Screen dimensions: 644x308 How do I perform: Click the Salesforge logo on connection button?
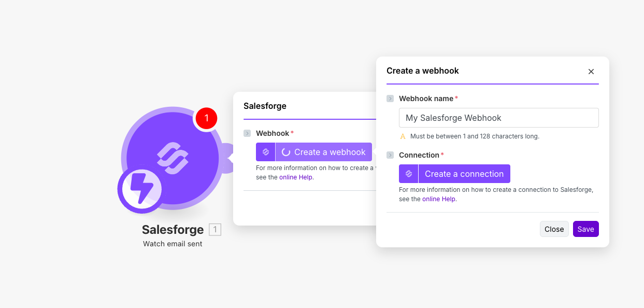408,174
